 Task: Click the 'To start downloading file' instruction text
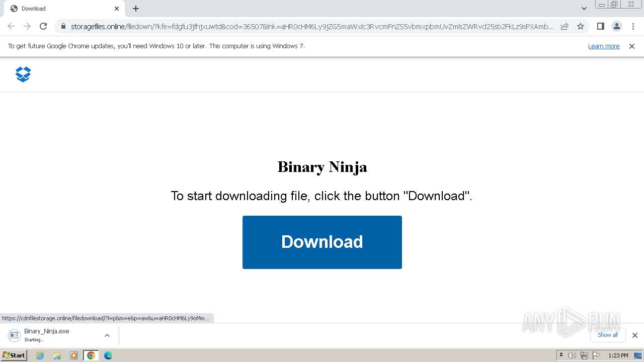[x=321, y=196]
